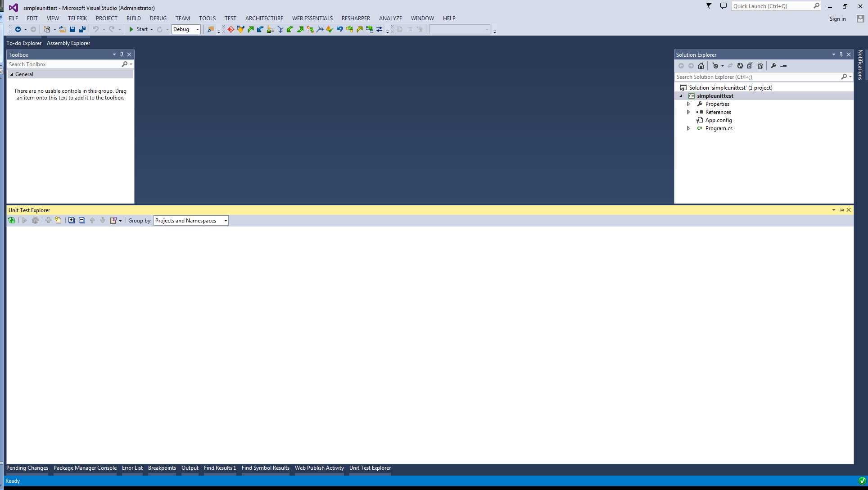
Task: Switch to the Assembly Explorer tab
Action: (68, 43)
